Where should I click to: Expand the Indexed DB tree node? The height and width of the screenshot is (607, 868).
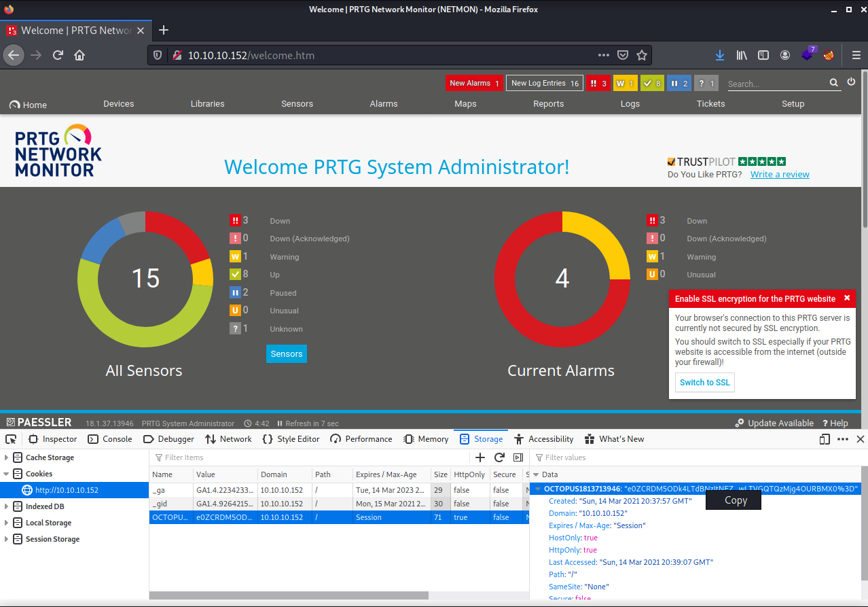point(7,506)
